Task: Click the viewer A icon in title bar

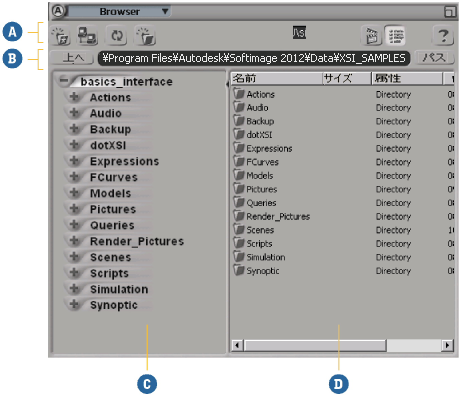Action: click(x=58, y=11)
